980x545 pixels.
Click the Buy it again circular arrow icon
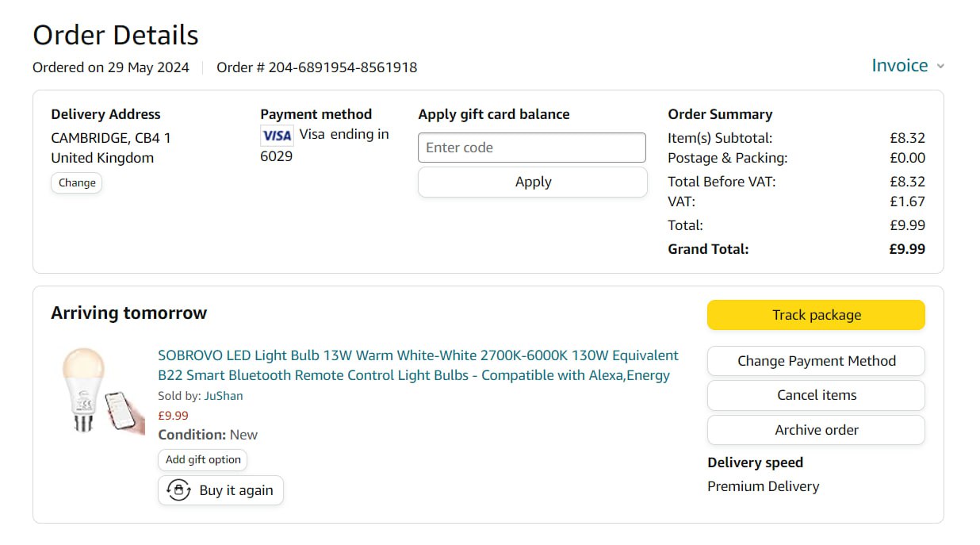[178, 490]
